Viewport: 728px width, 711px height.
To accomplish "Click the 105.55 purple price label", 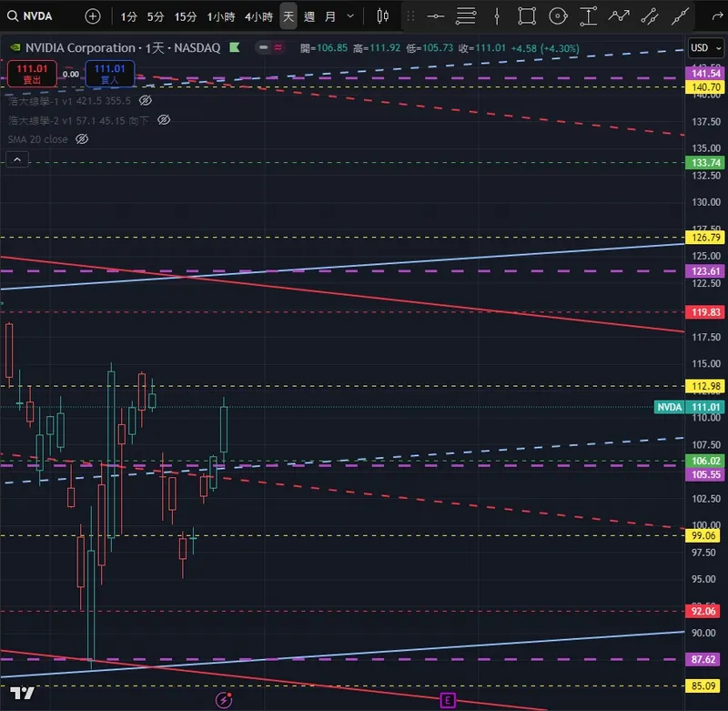I will (705, 474).
